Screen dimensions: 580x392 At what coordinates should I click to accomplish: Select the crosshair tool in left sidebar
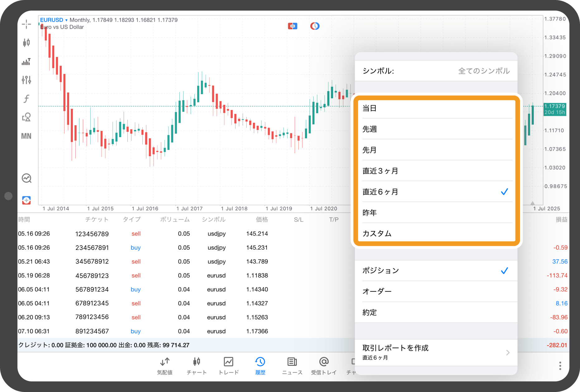[26, 24]
